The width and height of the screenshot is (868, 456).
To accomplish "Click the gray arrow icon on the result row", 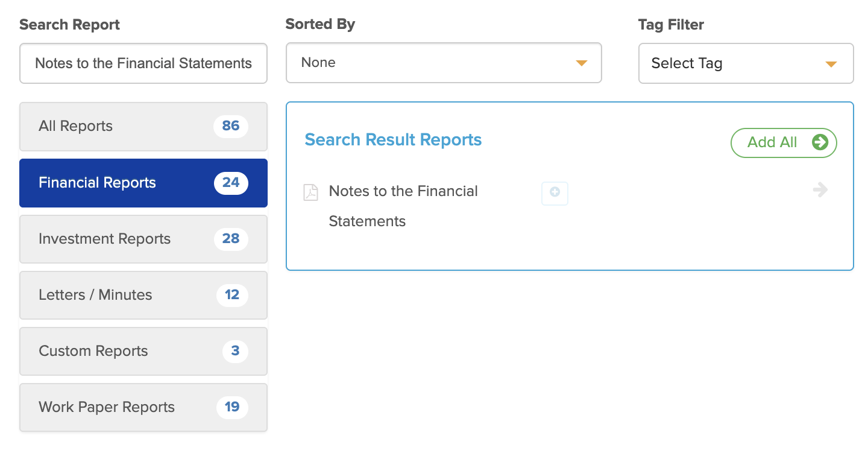I will (x=820, y=190).
